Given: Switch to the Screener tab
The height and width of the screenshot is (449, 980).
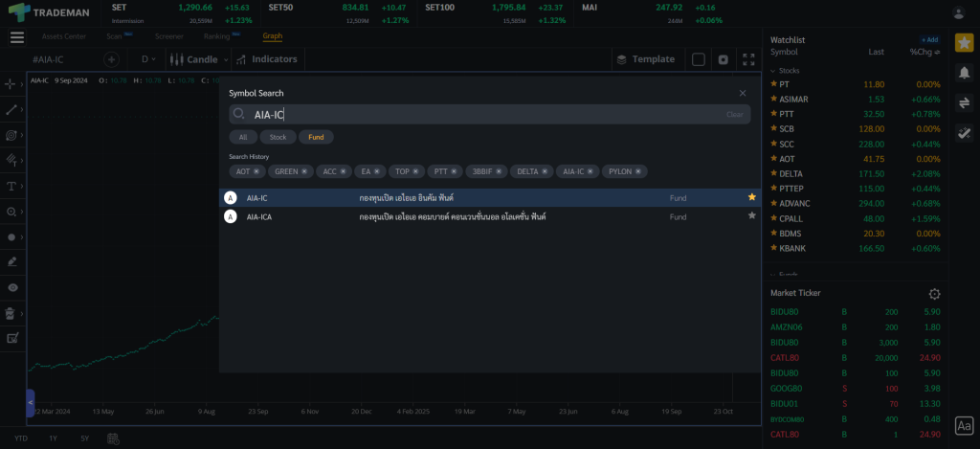Looking at the screenshot, I should coord(168,36).
